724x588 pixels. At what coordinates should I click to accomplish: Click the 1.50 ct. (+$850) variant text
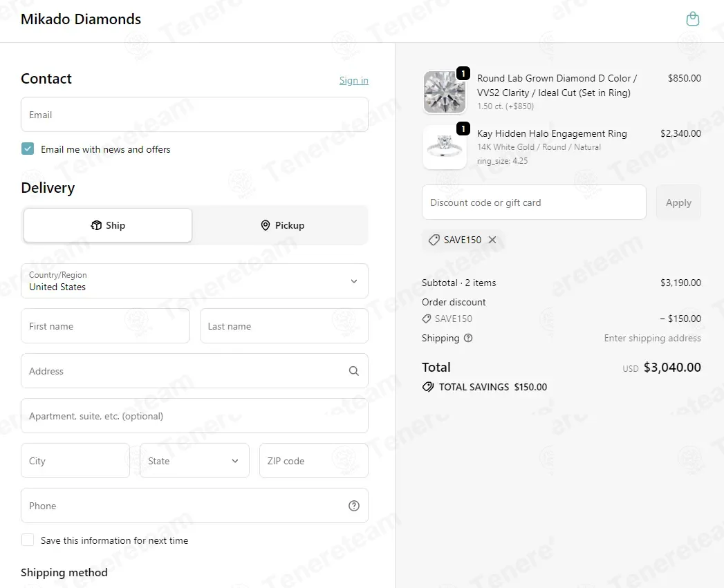click(505, 106)
